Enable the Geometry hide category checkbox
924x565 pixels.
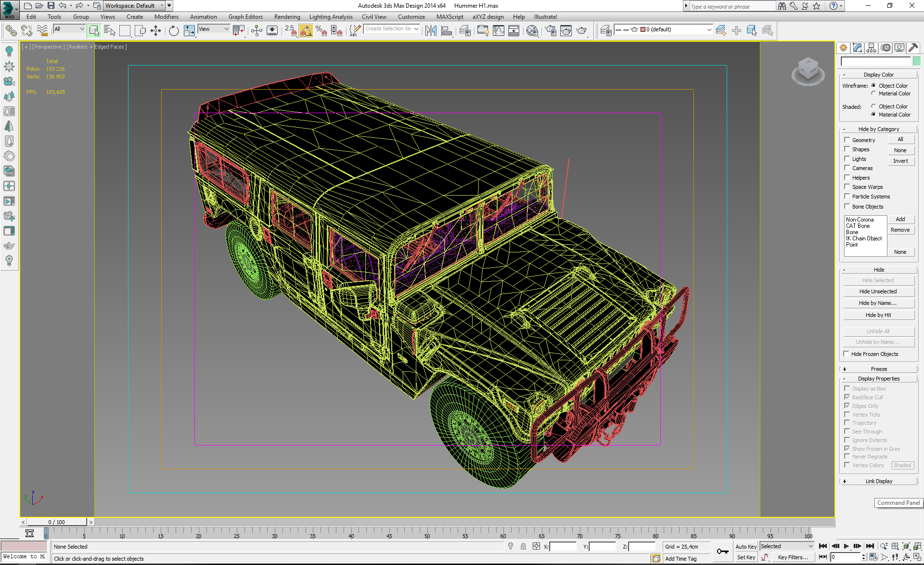pos(847,140)
